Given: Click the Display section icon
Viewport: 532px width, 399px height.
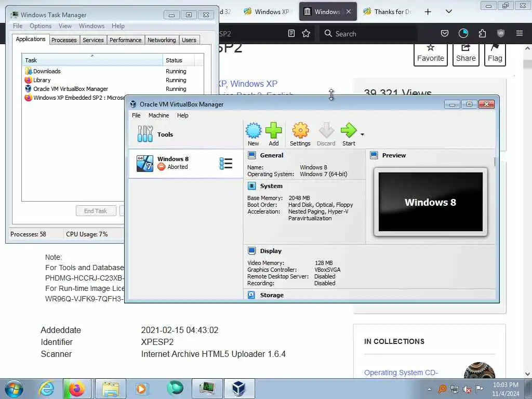Looking at the screenshot, I should 252,251.
